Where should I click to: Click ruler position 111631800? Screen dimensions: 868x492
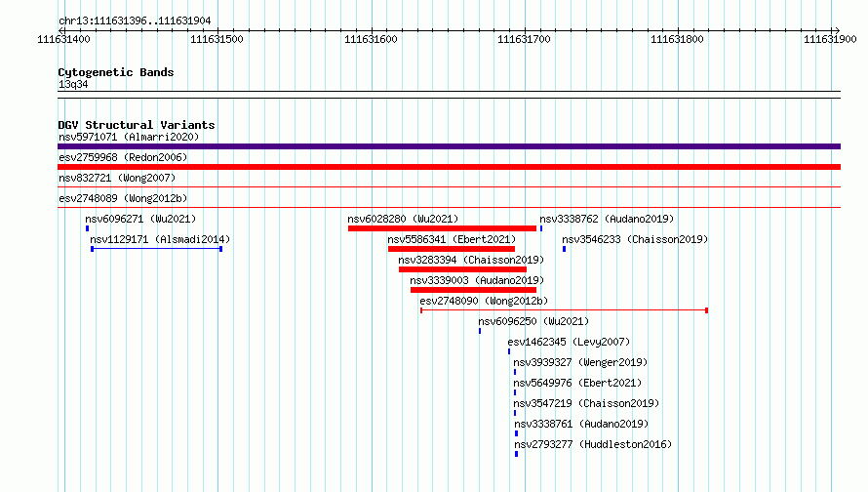[x=677, y=39]
